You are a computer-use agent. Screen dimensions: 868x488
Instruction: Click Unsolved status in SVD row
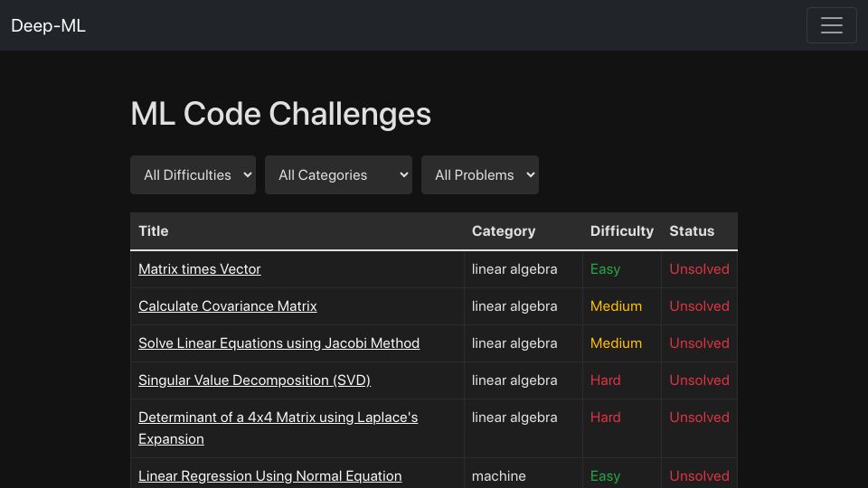click(699, 380)
